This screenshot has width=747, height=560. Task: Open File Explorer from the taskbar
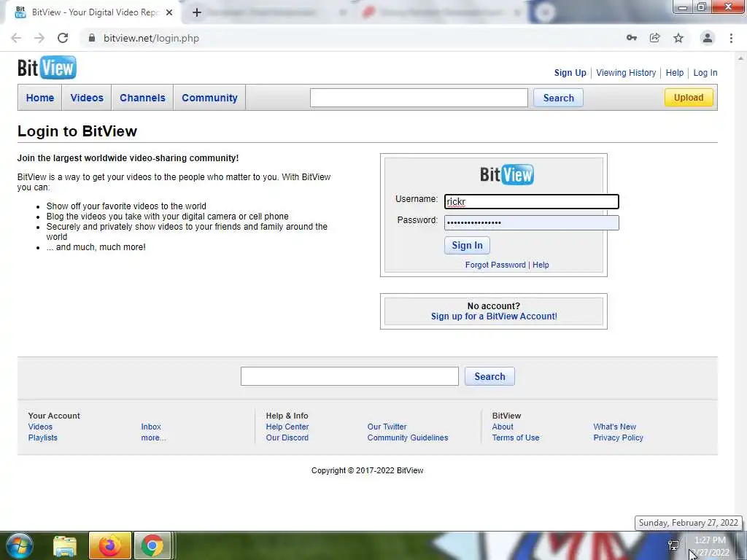tap(65, 546)
